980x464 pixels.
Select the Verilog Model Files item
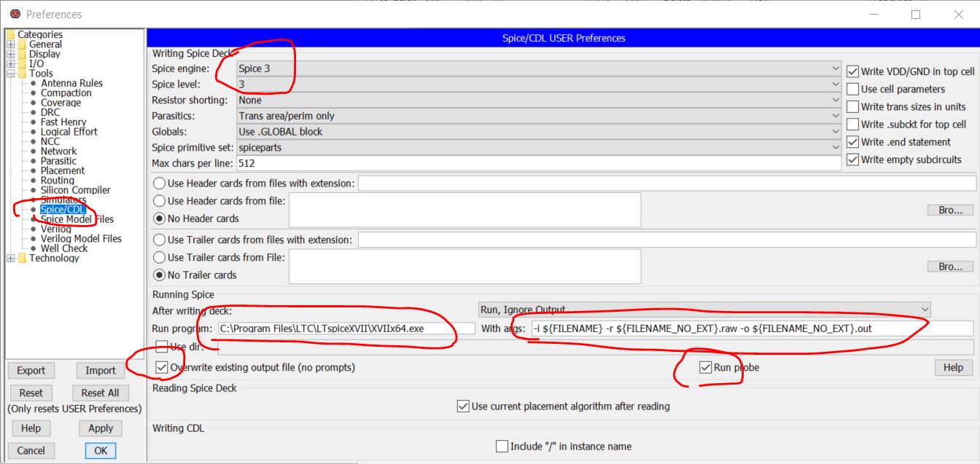pyautogui.click(x=81, y=238)
